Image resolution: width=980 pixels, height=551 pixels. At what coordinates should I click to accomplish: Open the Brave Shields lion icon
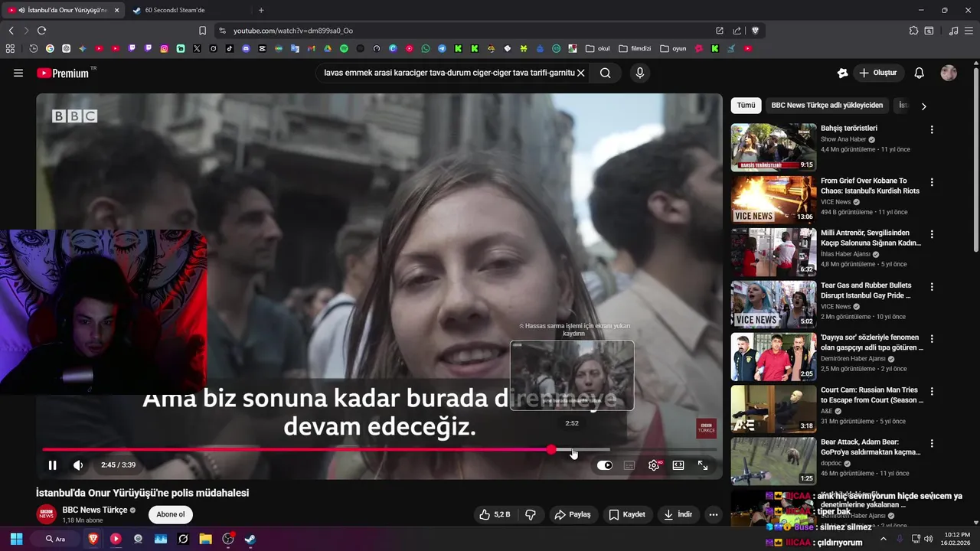755,31
